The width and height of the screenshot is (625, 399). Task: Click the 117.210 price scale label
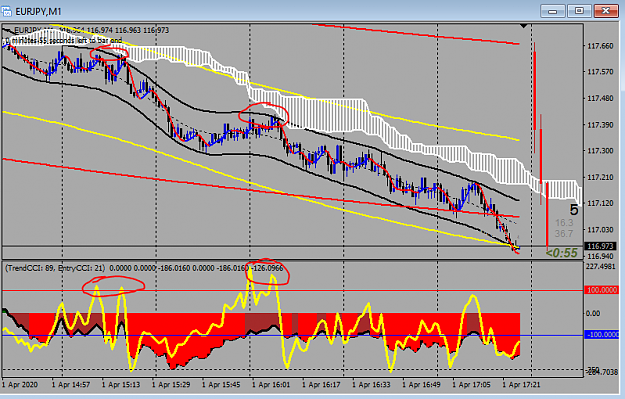click(x=600, y=177)
